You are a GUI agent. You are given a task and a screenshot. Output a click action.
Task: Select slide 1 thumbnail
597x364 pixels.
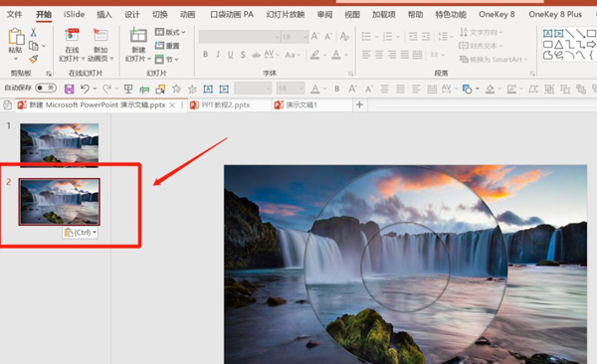click(x=60, y=144)
